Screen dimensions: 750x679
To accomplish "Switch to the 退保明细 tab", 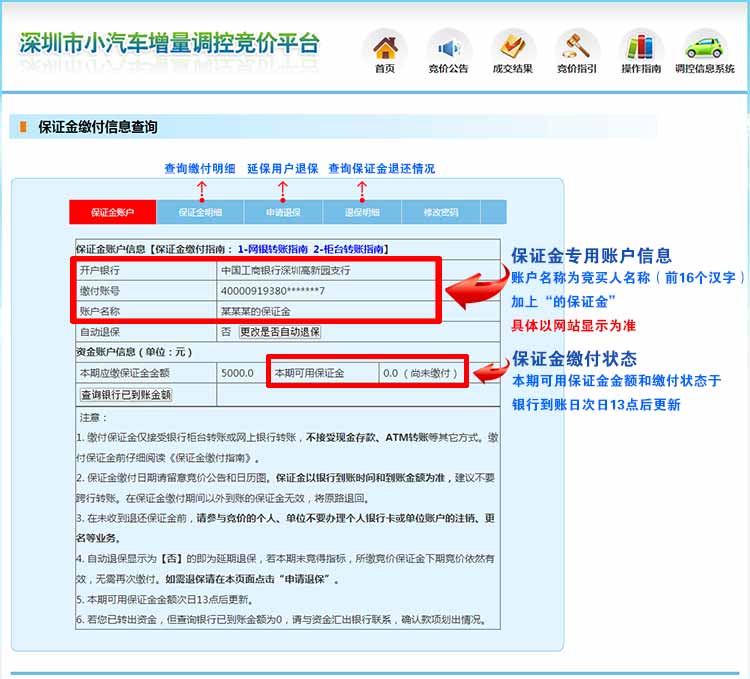I will [362, 212].
